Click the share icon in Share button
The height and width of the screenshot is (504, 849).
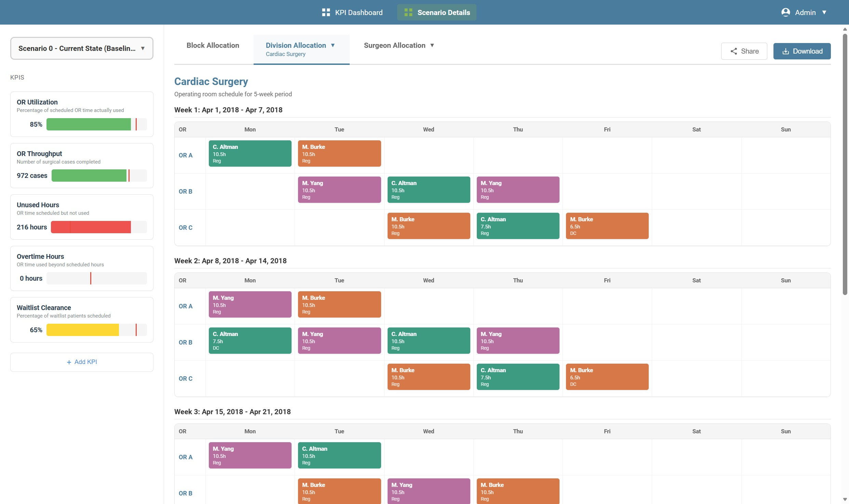733,51
